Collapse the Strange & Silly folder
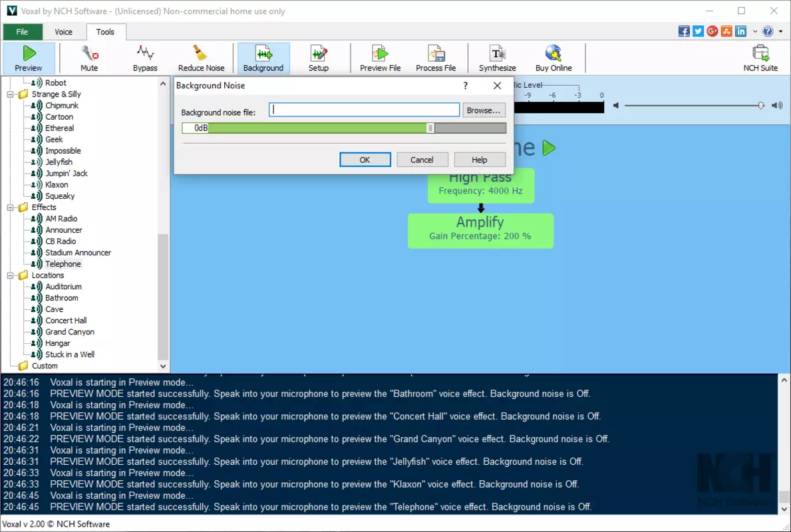Screen dimensions: 791x532 click(10, 94)
